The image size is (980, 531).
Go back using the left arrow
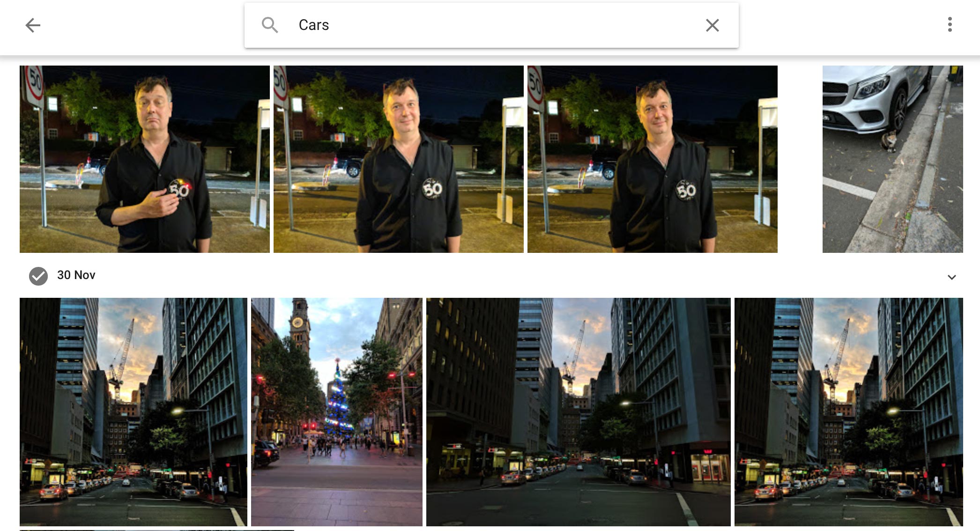tap(33, 25)
